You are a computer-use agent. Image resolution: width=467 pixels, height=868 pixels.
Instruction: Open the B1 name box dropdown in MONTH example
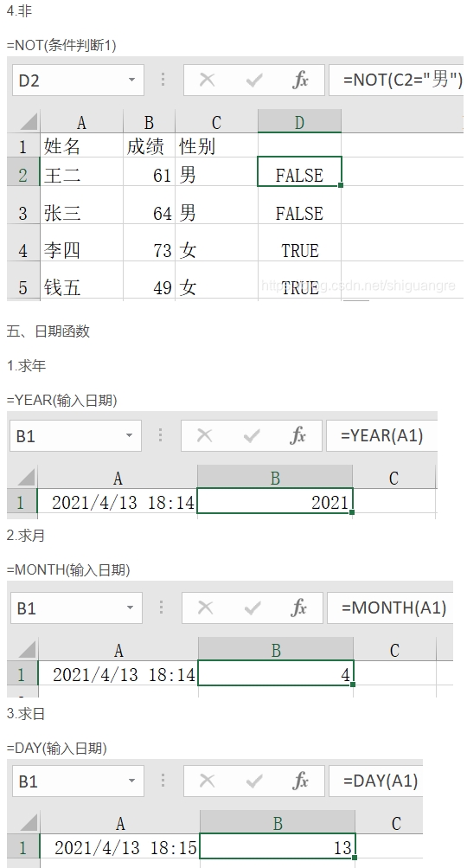[130, 608]
